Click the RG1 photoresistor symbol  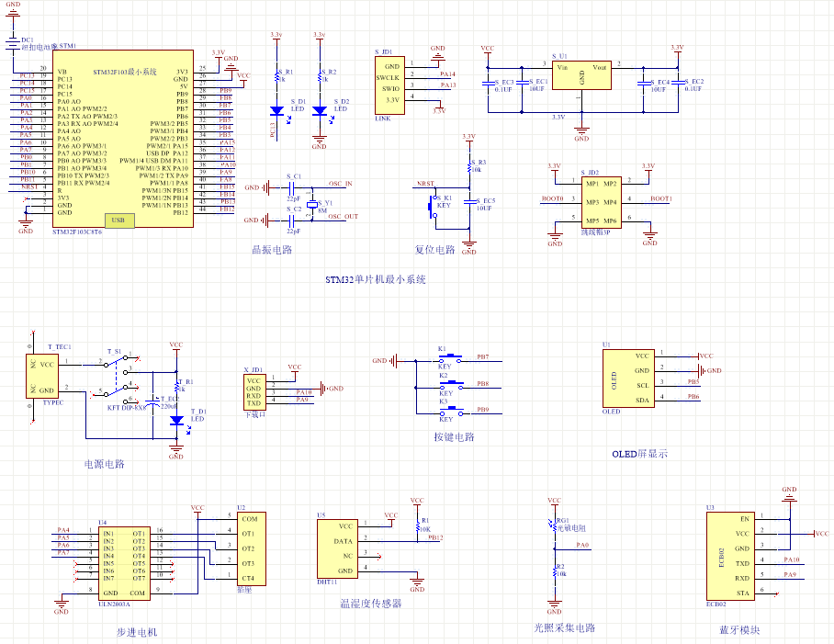point(554,526)
